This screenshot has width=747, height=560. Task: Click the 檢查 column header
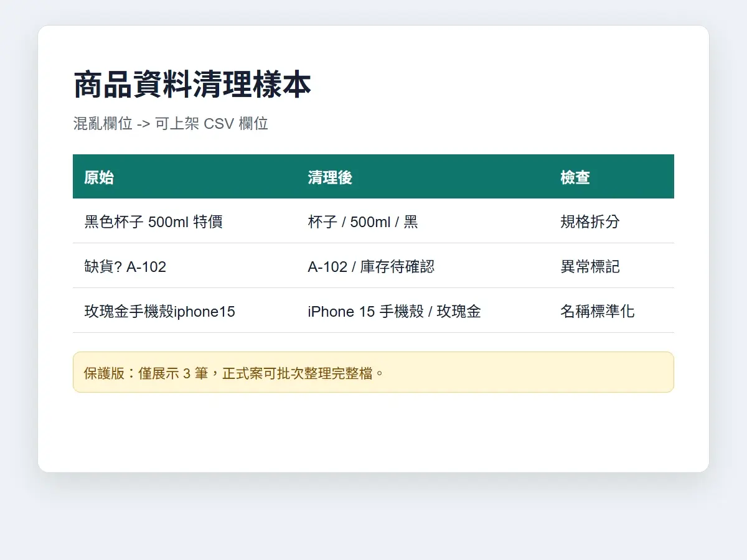tap(611, 177)
